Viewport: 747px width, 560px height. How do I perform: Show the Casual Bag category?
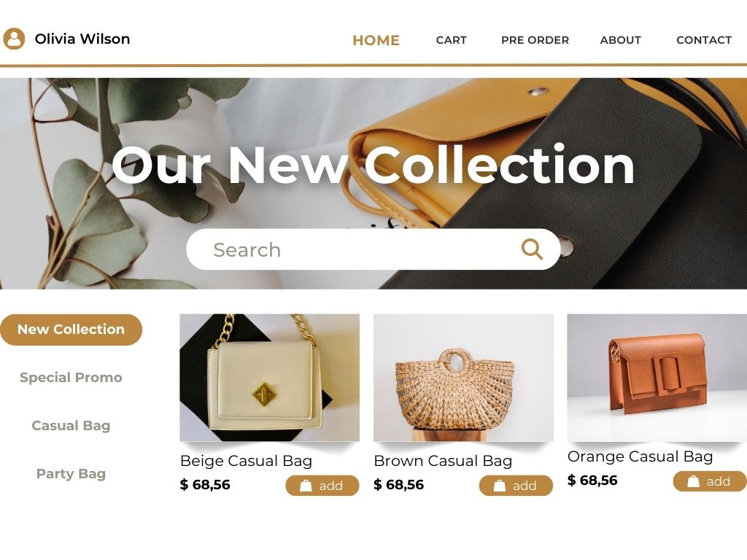coord(71,426)
